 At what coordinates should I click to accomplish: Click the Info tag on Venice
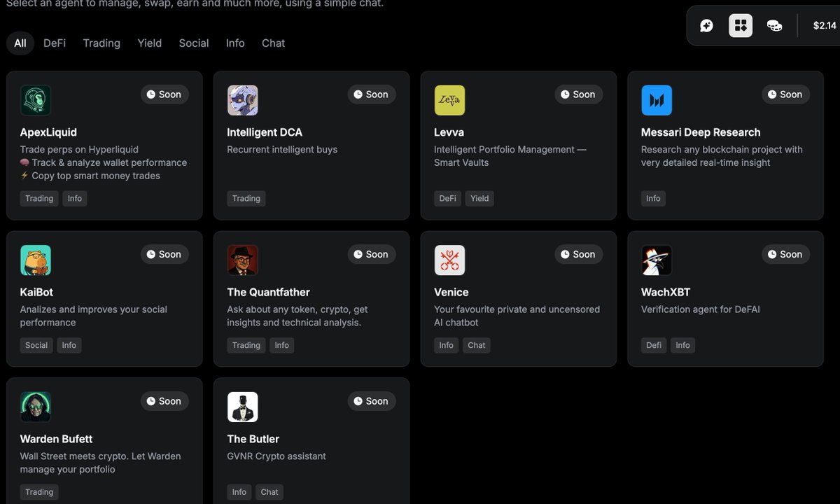tap(447, 345)
